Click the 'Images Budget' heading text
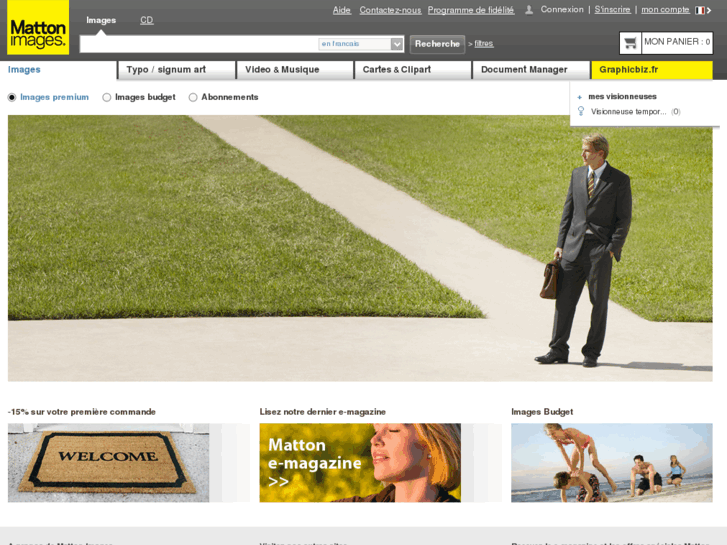727x545 pixels. (542, 412)
